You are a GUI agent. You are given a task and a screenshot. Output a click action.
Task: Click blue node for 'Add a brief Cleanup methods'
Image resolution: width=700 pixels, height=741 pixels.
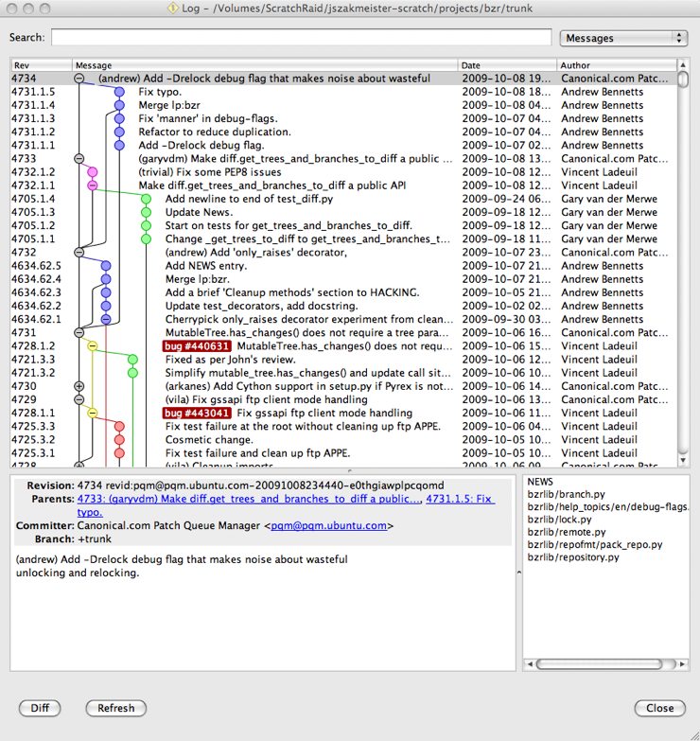pyautogui.click(x=106, y=292)
